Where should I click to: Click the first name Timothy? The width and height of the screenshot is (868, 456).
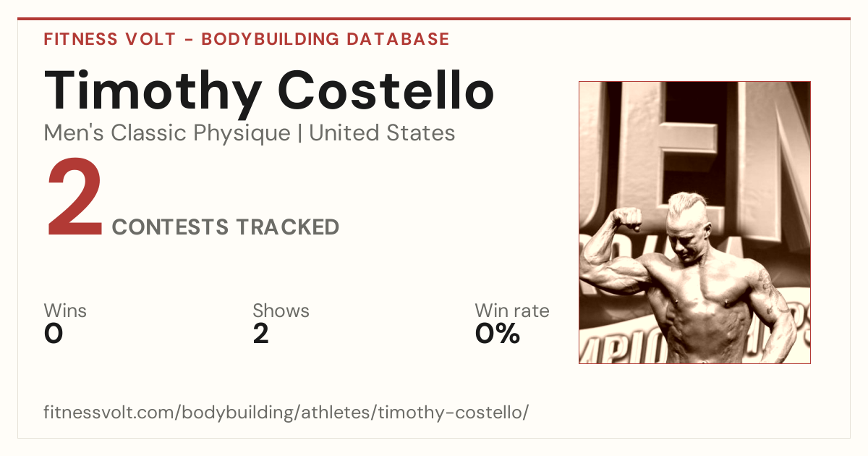pyautogui.click(x=153, y=91)
